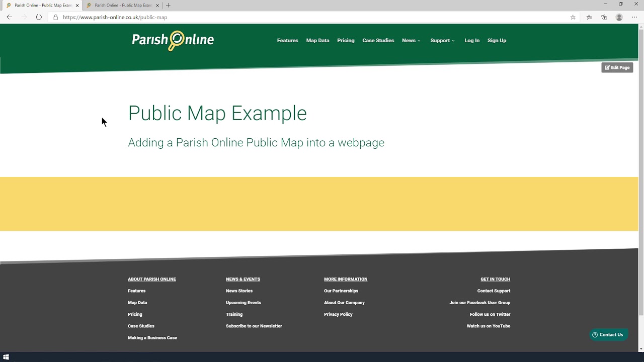644x362 pixels.
Task: Click Sign Up in header
Action: (497, 41)
